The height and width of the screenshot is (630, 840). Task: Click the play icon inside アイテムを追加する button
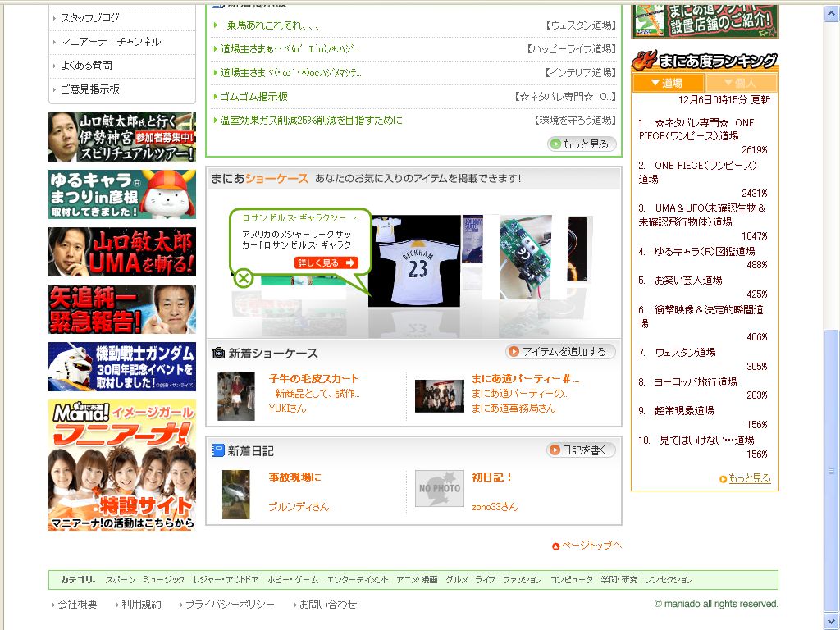coord(516,350)
